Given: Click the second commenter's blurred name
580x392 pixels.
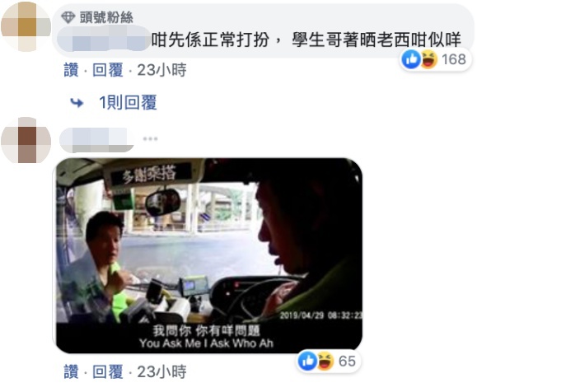Looking at the screenshot, I should (97, 140).
